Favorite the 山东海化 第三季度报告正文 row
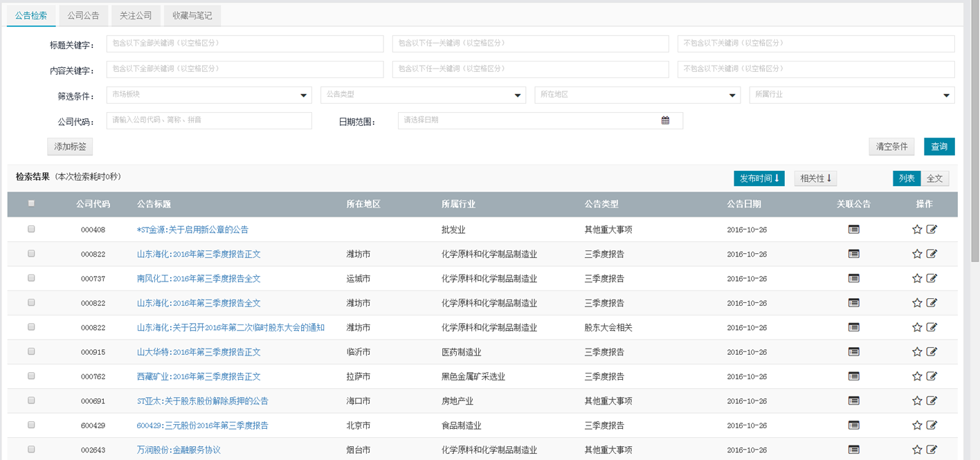Screen dimensions: 980x460 917,254
